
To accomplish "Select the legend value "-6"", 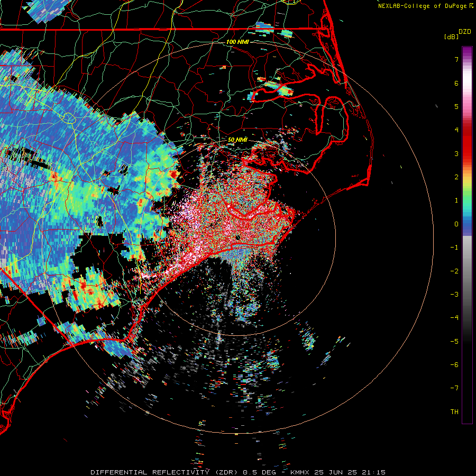I will pyautogui.click(x=454, y=365).
